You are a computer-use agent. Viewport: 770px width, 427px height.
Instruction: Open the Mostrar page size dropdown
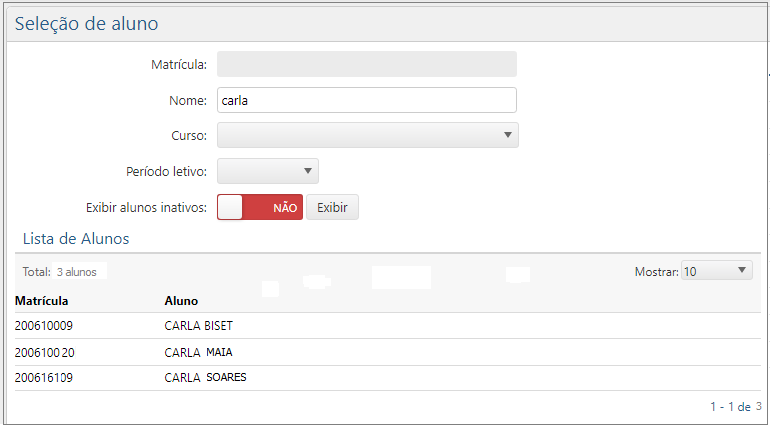coord(716,271)
